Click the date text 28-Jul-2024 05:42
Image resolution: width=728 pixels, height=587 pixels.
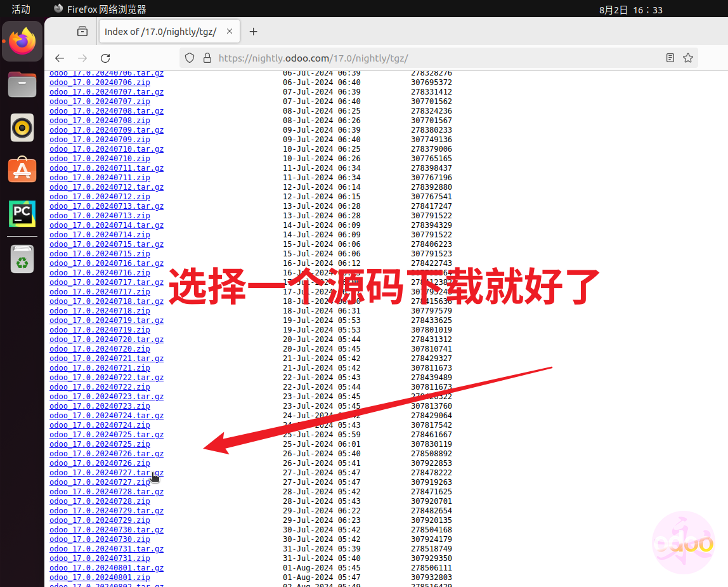(322, 492)
